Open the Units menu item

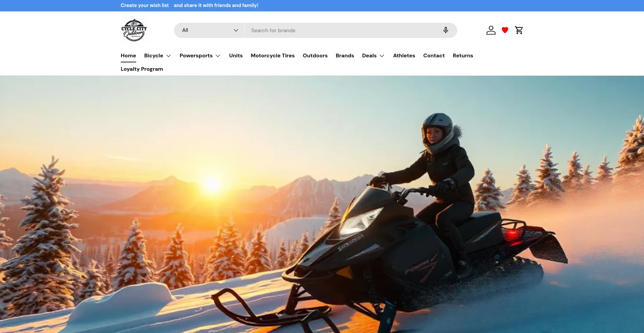click(236, 56)
